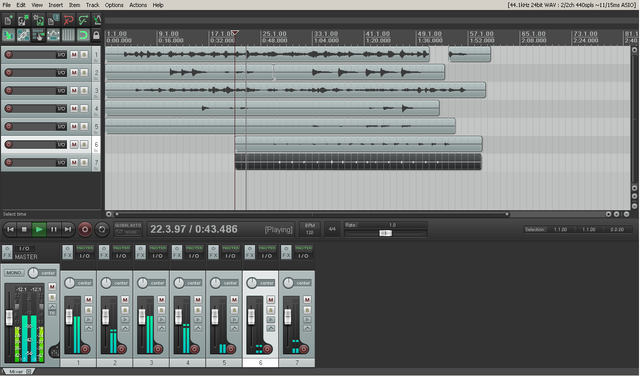This screenshot has width=640, height=376.
Task: Open FX button for mixer channel 4
Action: coord(177,252)
